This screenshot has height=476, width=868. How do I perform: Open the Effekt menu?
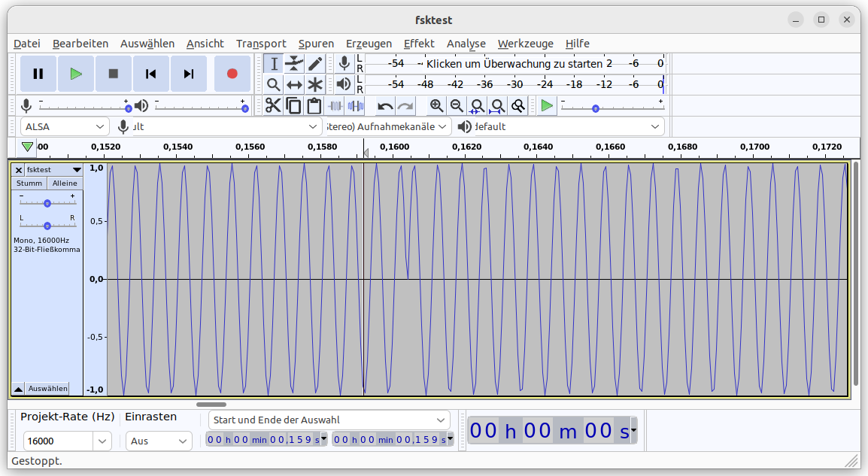click(419, 44)
